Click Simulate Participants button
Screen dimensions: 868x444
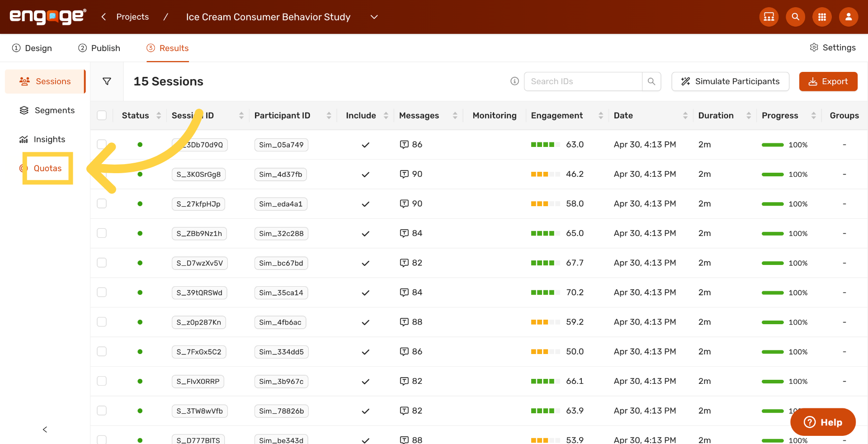[x=730, y=81]
